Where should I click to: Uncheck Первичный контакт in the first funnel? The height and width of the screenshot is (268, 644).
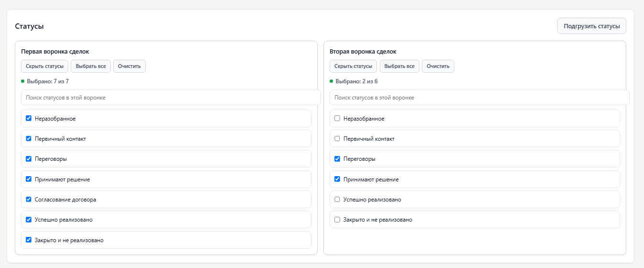tap(29, 138)
